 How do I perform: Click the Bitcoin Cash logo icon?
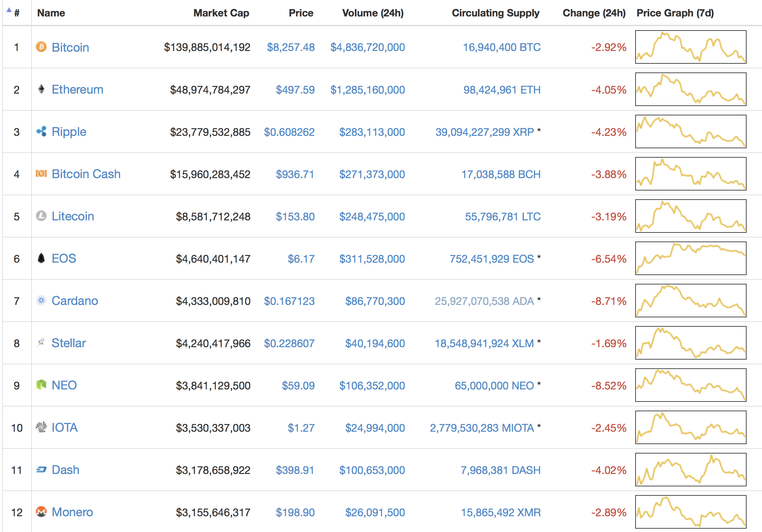coord(41,173)
